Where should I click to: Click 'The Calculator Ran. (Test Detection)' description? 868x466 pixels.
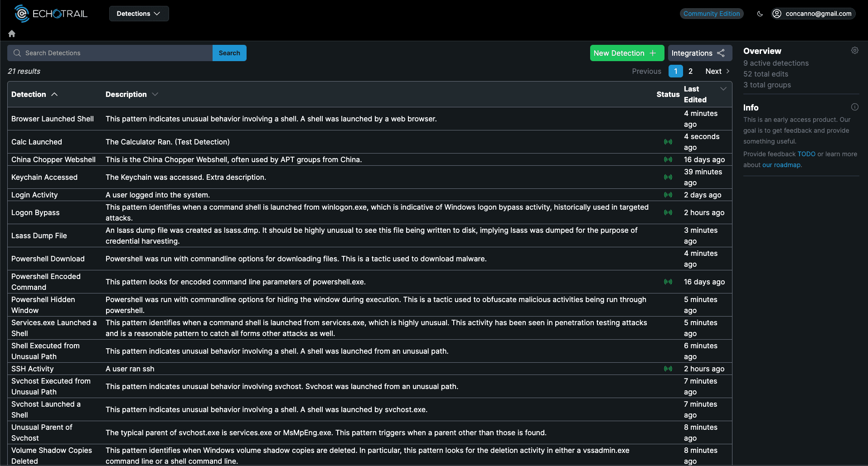168,142
